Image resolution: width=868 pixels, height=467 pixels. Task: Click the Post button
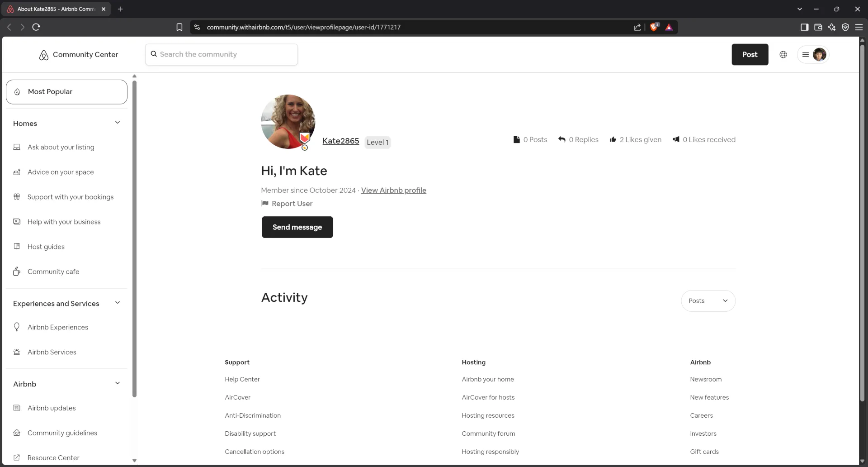coord(750,54)
